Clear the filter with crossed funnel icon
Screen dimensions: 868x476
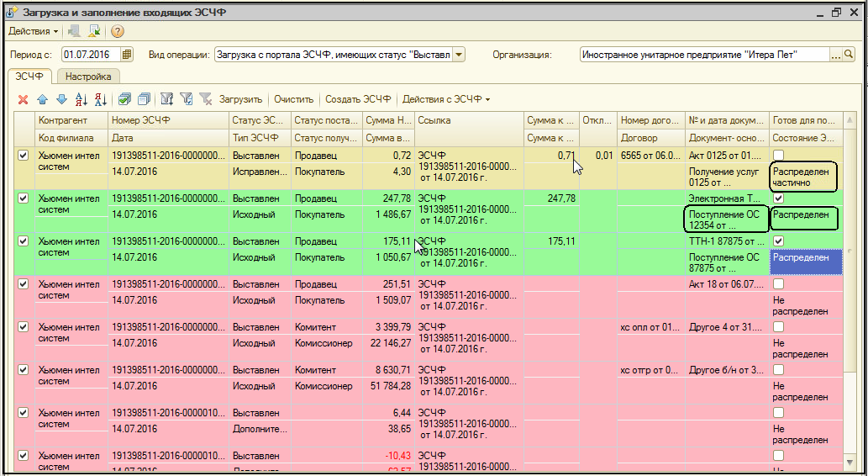pyautogui.click(x=206, y=99)
